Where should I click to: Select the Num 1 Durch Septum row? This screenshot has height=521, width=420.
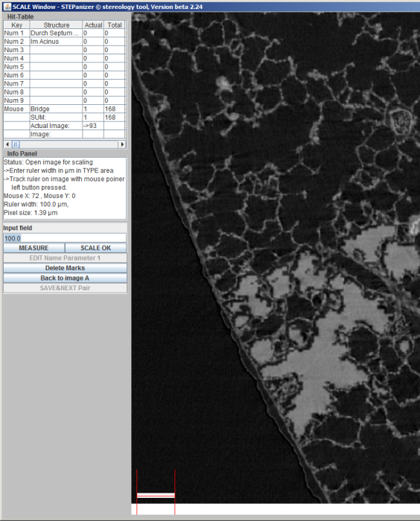pos(65,33)
